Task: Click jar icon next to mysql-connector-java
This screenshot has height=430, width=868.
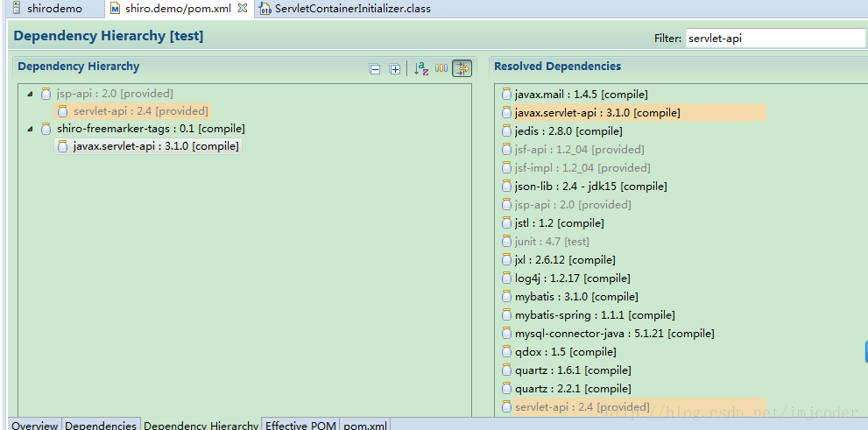Action: 506,333
